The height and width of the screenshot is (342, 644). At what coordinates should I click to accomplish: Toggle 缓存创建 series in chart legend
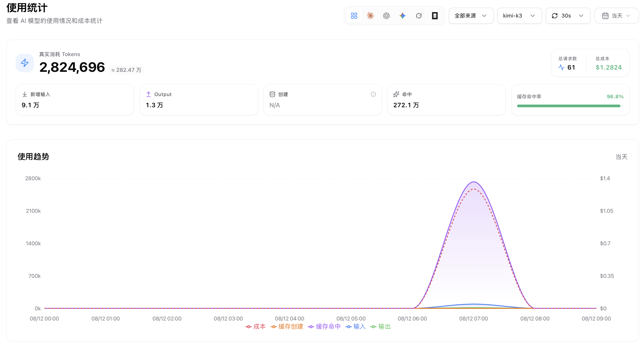pos(287,327)
